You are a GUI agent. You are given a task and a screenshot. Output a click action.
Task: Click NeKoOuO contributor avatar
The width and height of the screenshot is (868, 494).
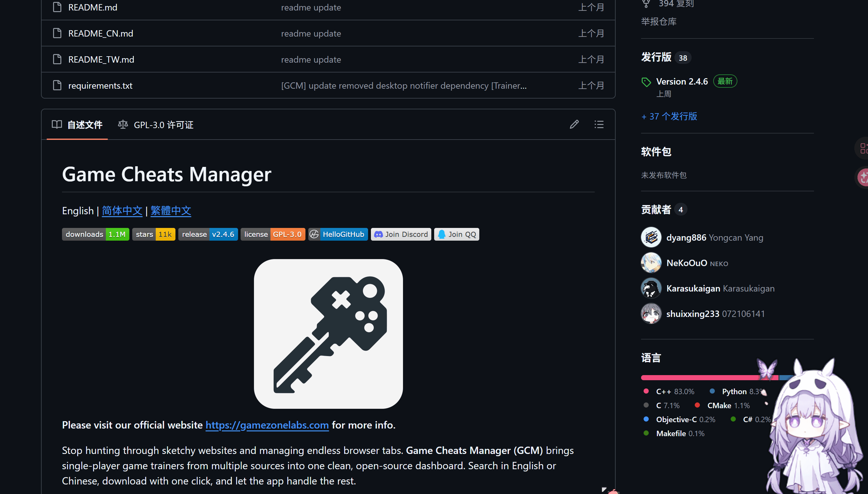(651, 263)
